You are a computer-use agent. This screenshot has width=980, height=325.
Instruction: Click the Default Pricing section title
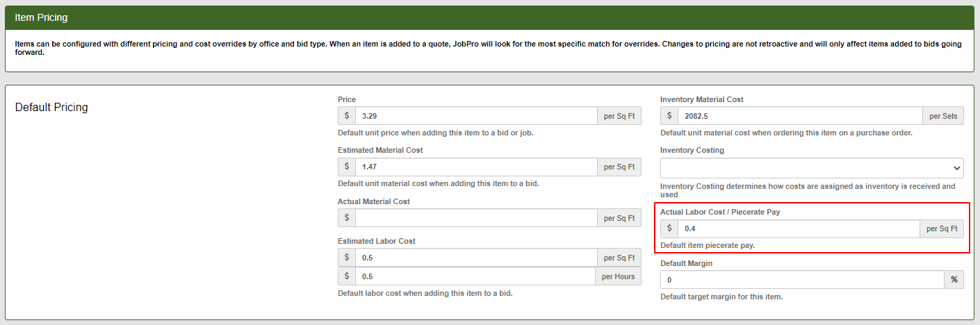coord(51,108)
